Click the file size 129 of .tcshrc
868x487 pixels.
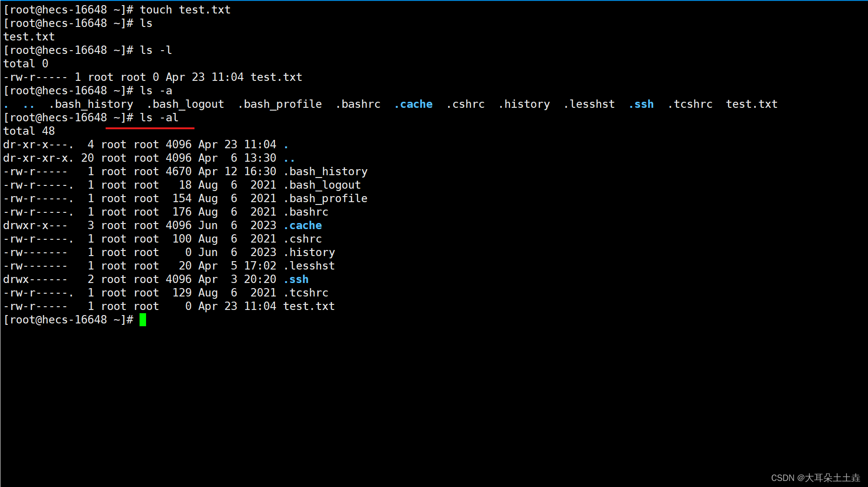pyautogui.click(x=182, y=293)
